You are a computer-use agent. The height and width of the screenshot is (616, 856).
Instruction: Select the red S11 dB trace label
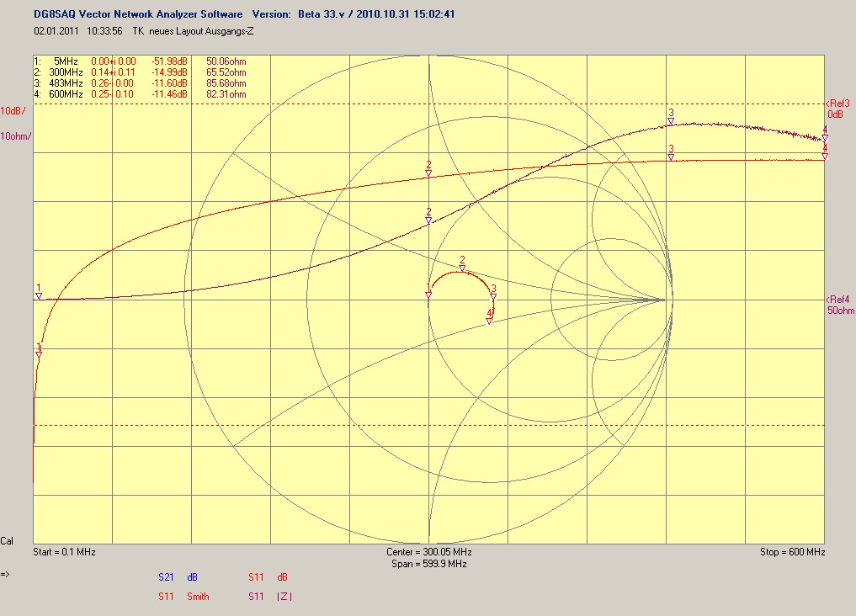click(268, 577)
